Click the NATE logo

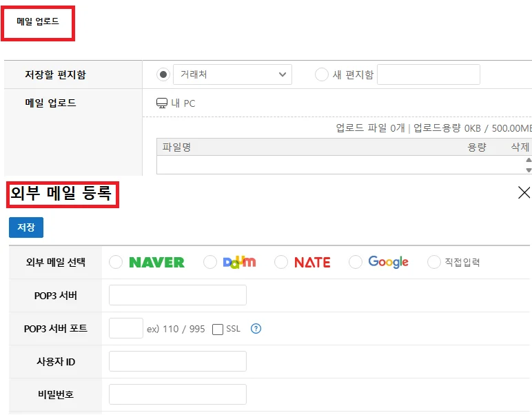312,262
